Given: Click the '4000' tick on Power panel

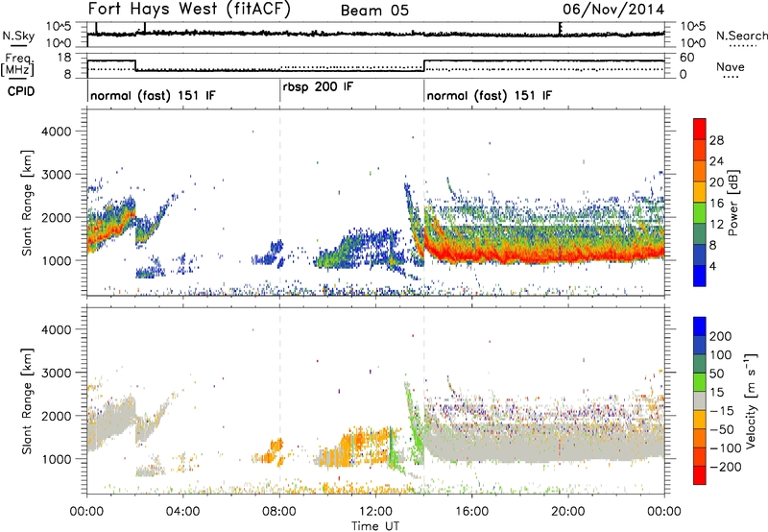Looking at the screenshot, I should click(56, 132).
